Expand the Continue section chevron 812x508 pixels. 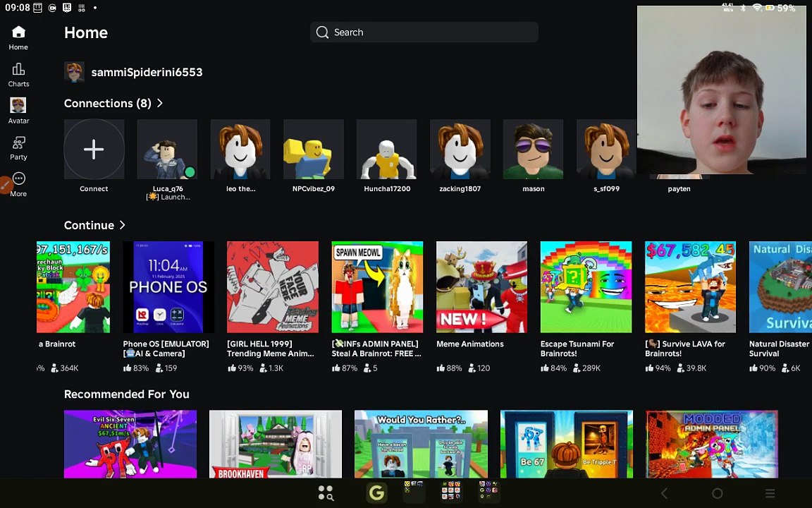(x=123, y=224)
